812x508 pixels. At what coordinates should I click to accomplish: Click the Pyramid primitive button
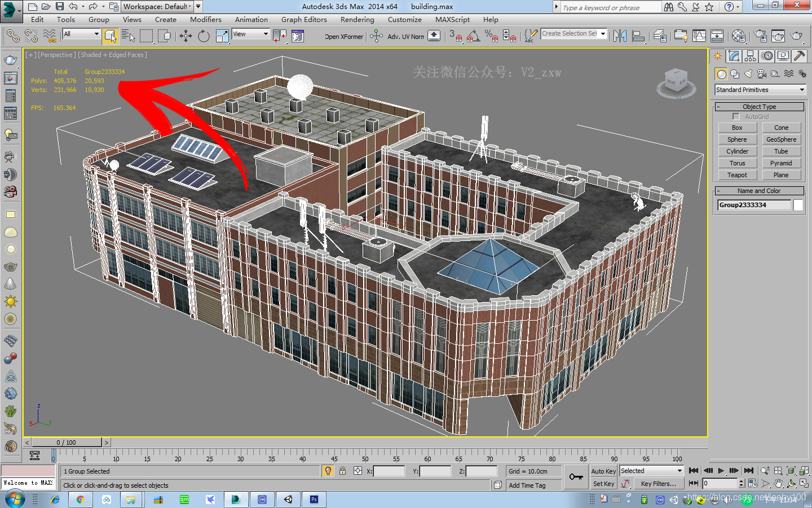pos(781,163)
